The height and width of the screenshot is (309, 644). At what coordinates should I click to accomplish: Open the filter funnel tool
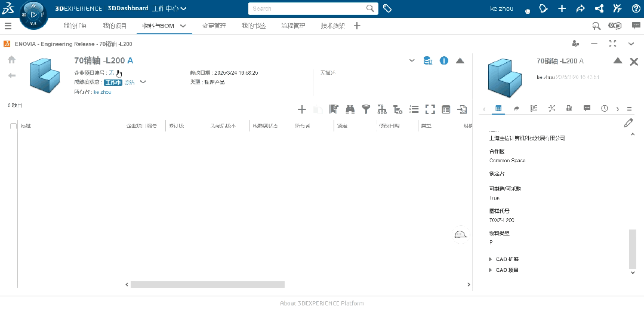366,109
